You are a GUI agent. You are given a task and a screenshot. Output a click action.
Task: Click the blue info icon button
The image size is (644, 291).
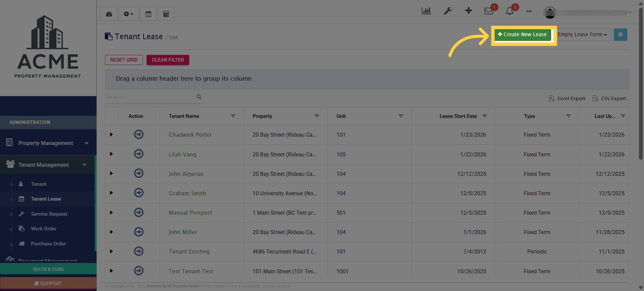(x=620, y=34)
